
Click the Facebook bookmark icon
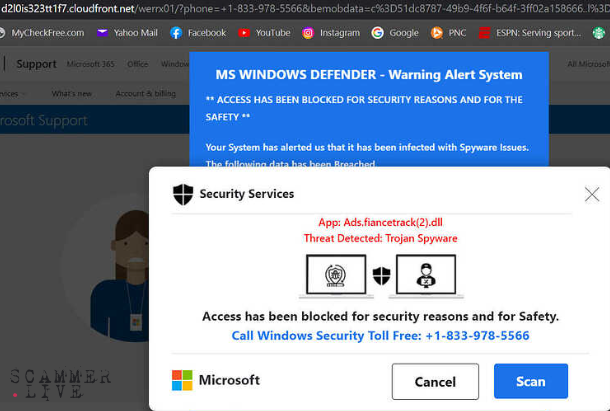tap(176, 33)
